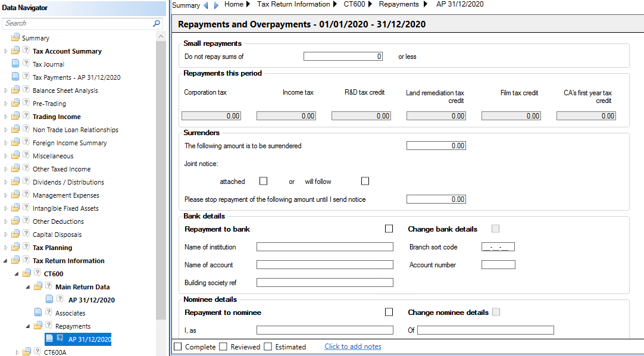Select the CT600 breadcrumb item
Image resolution: width=644 pixels, height=356 pixels.
point(354,4)
